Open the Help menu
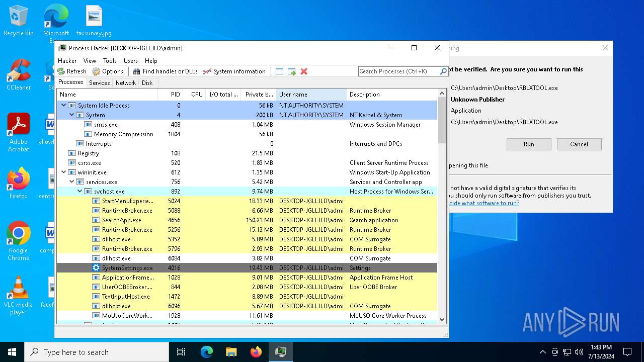The image size is (644, 362). click(x=151, y=61)
